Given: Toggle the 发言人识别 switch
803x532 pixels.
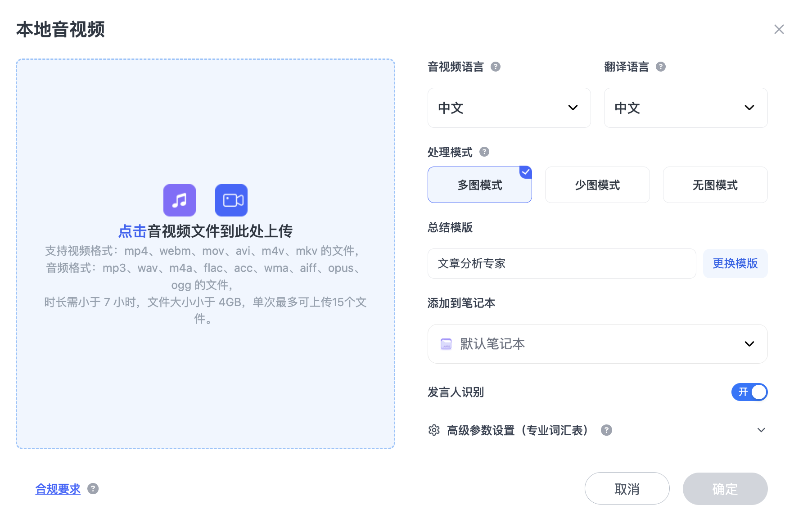Looking at the screenshot, I should (x=749, y=392).
